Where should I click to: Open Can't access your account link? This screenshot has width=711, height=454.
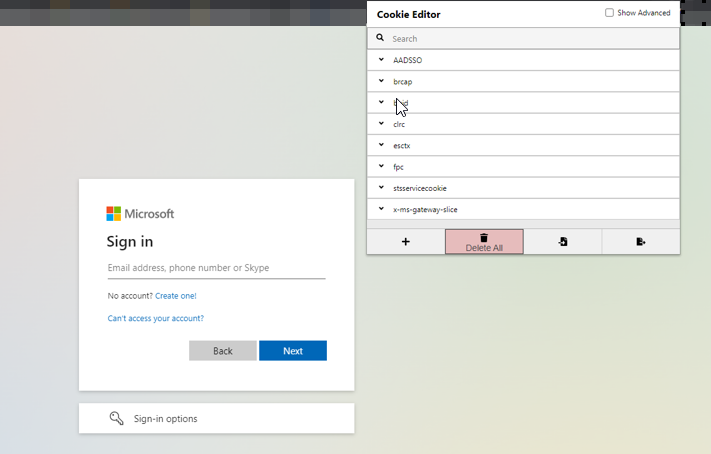(x=156, y=318)
